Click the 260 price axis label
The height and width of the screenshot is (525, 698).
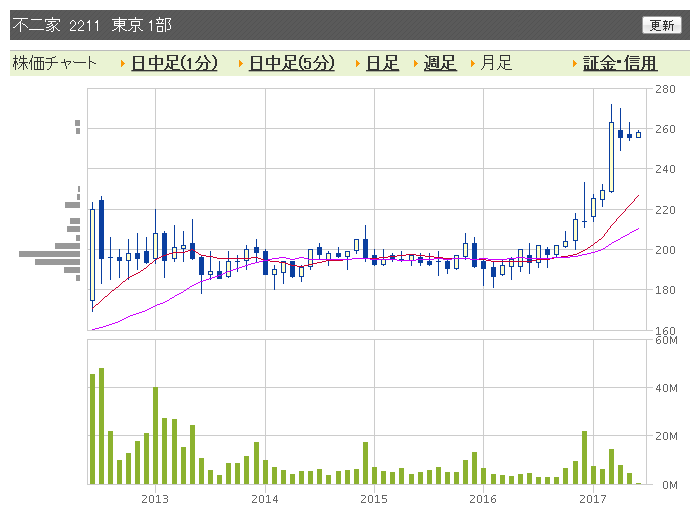coord(665,129)
